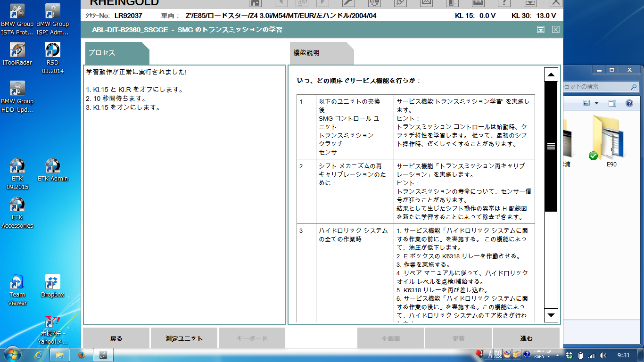Open the volume speaker tray icon
Image resolution: width=644 pixels, height=362 pixels.
coord(603,355)
